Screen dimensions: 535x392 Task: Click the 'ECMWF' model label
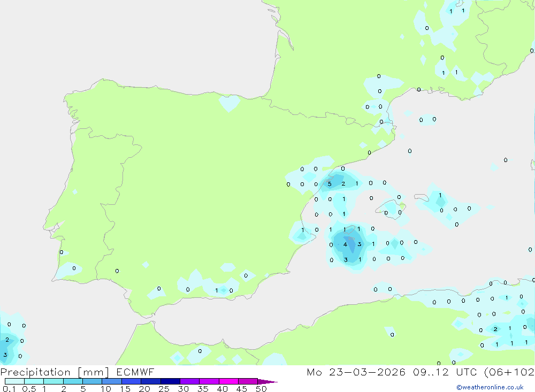point(135,372)
